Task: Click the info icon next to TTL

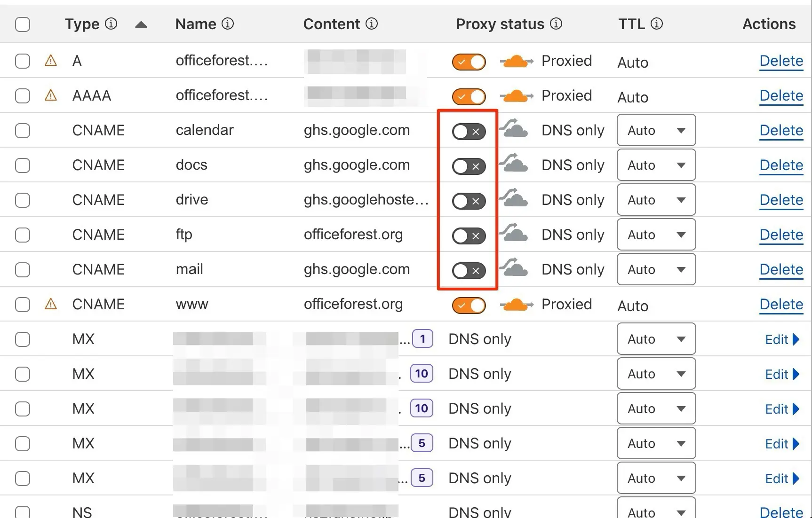Action: pos(657,24)
